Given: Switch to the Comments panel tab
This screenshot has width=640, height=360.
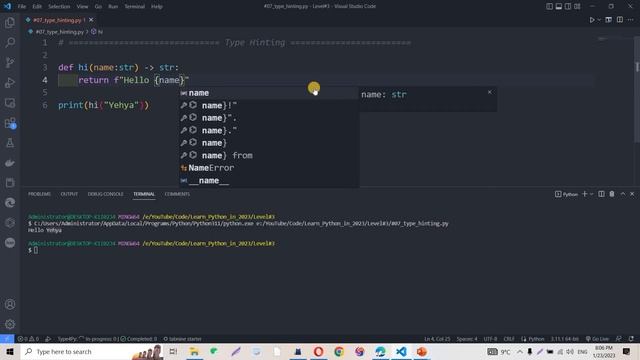Looking at the screenshot, I should (x=177, y=194).
